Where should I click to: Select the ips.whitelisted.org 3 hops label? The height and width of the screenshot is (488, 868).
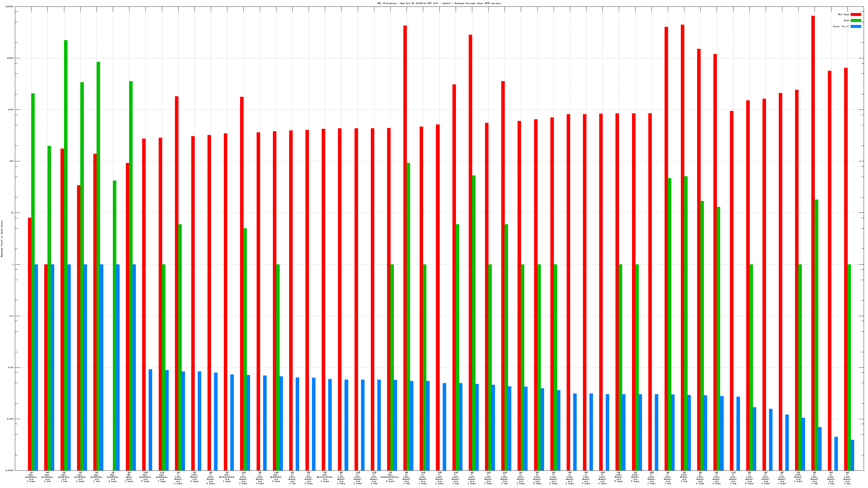(x=227, y=477)
